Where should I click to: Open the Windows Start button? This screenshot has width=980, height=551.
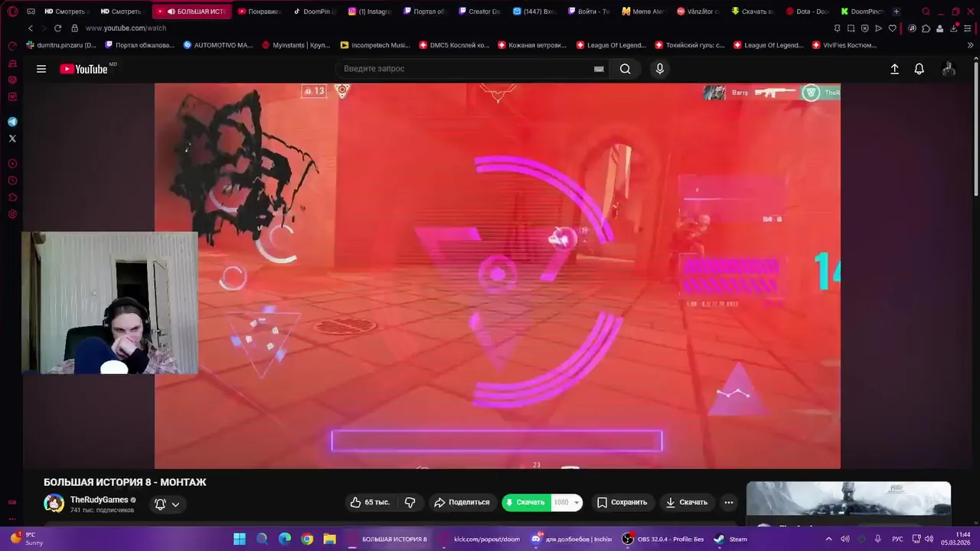(x=239, y=539)
